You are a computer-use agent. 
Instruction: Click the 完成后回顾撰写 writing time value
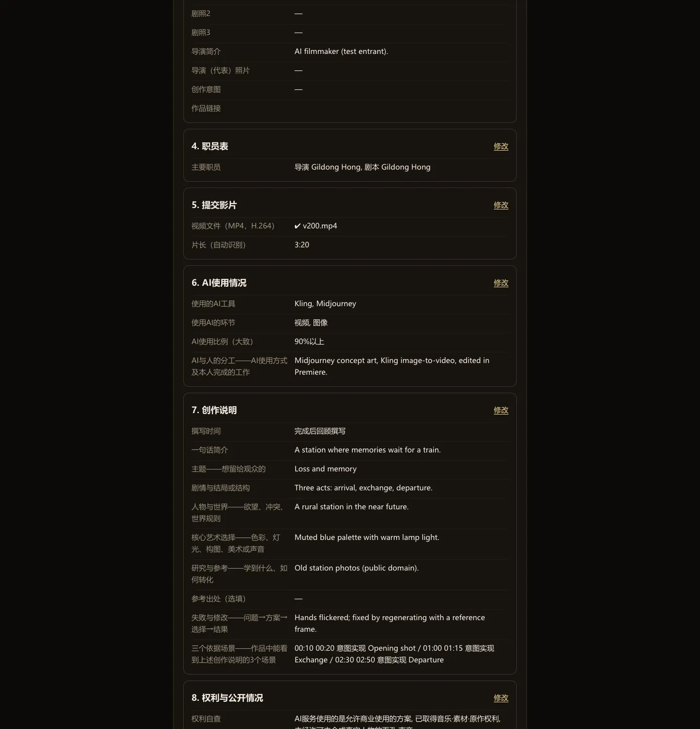point(320,431)
